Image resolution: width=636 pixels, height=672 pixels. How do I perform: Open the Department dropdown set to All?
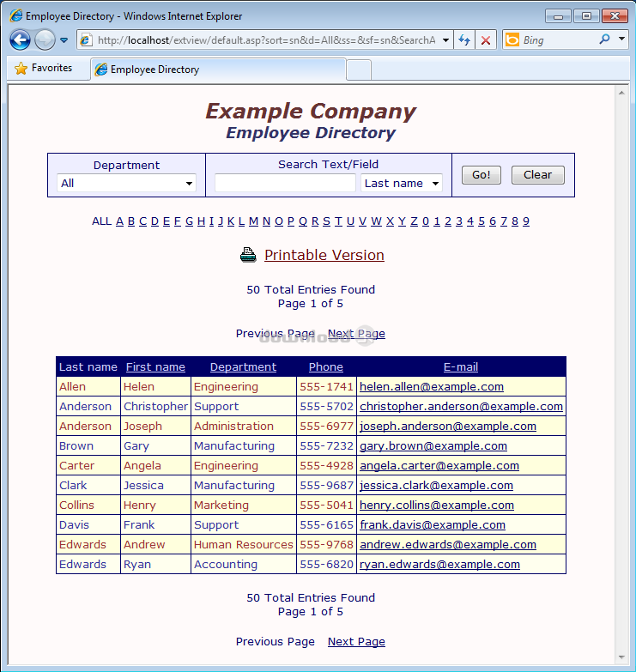126,183
